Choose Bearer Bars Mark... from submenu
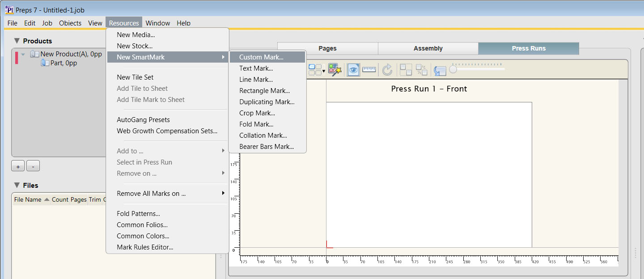644x279 pixels. click(267, 147)
